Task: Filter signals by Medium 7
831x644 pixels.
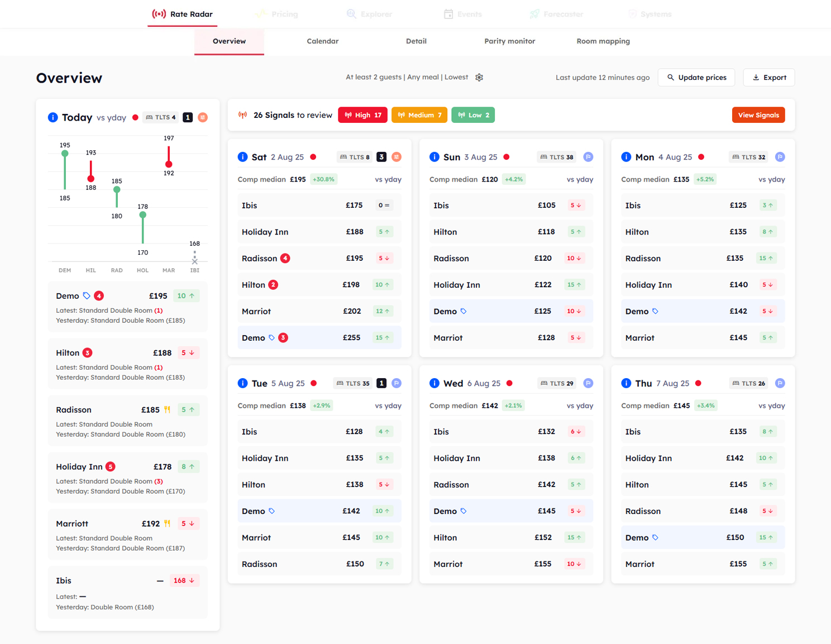Action: pos(419,115)
